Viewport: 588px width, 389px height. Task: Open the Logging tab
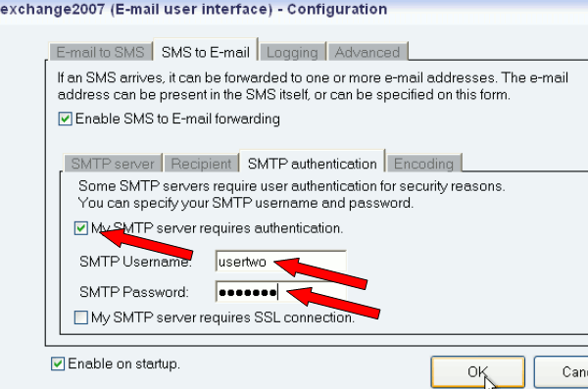[x=292, y=52]
